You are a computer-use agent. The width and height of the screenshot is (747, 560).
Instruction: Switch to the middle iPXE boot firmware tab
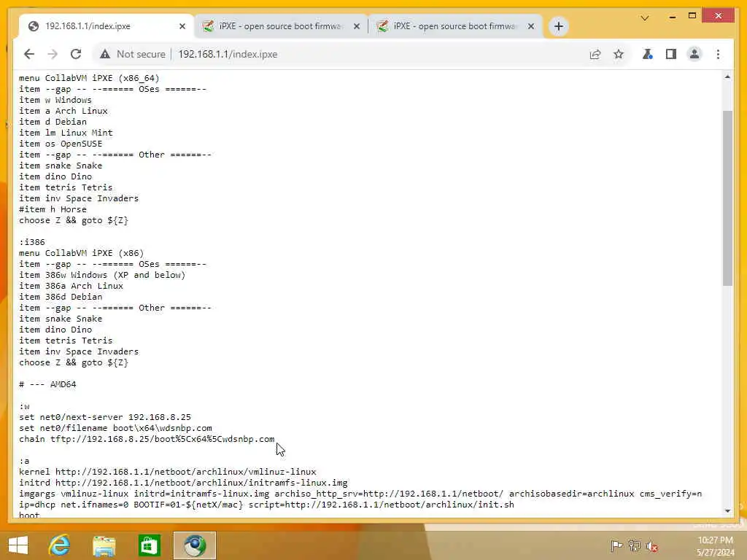[x=281, y=26]
